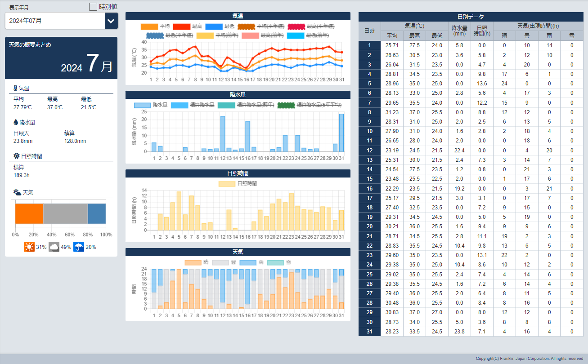Click the 降水量(mm) column header in table

[x=459, y=31]
